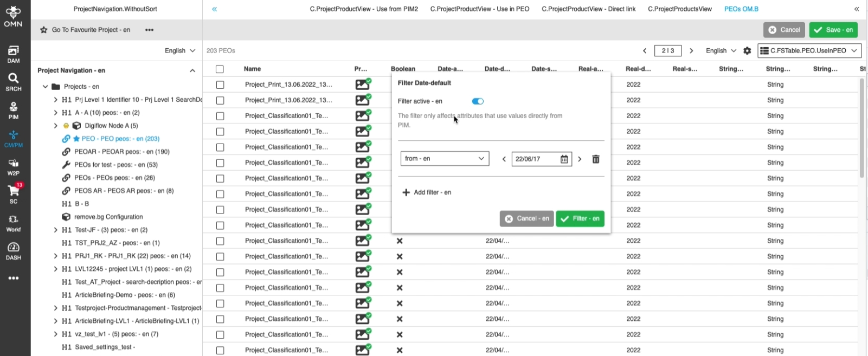The image size is (868, 356).
Task: Switch to C.ProjectProductsView tab
Action: (x=680, y=9)
